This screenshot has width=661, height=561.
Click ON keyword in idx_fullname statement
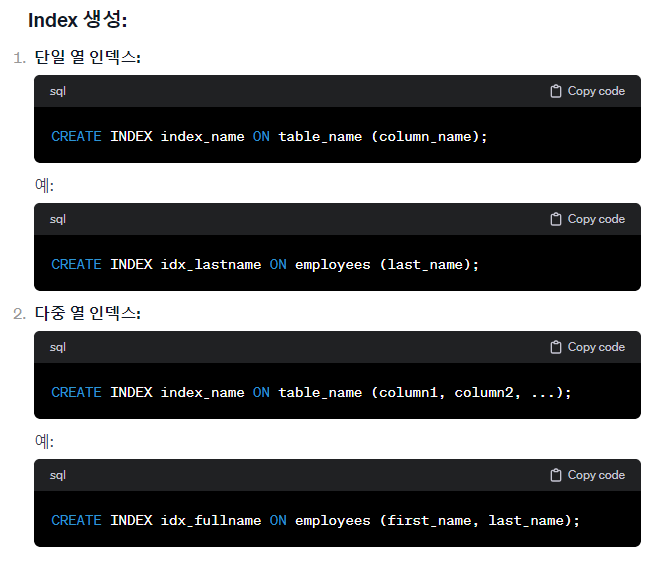coord(278,520)
